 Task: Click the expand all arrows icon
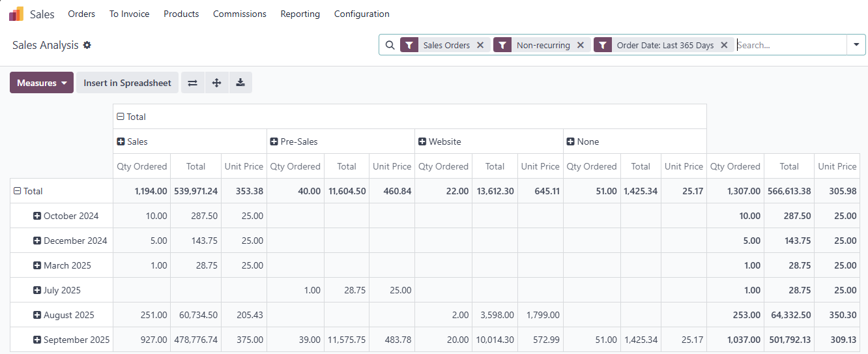217,83
